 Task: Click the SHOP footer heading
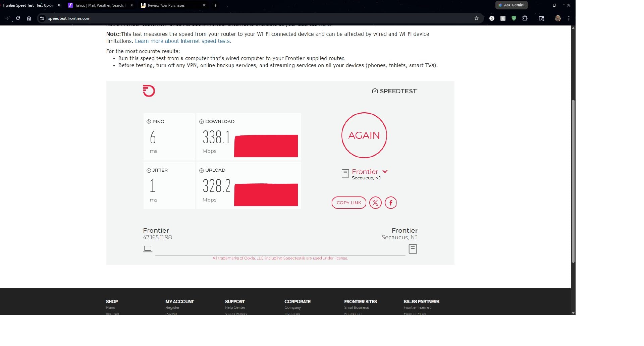pos(112,301)
